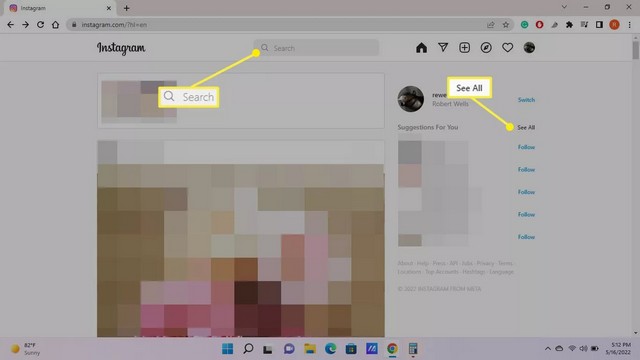
Task: Open the Extensions puzzle piece menu
Action: tap(569, 24)
